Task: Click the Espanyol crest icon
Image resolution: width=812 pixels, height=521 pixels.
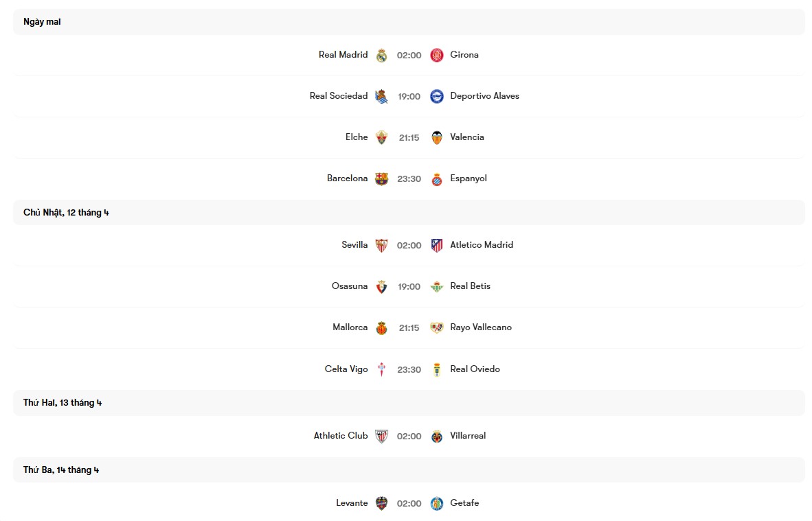Action: click(437, 178)
